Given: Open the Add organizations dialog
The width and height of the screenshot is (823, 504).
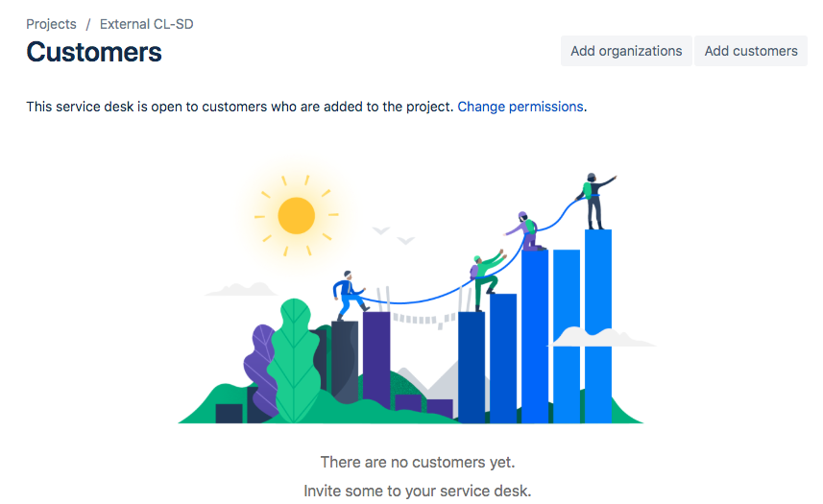Looking at the screenshot, I should 626,51.
